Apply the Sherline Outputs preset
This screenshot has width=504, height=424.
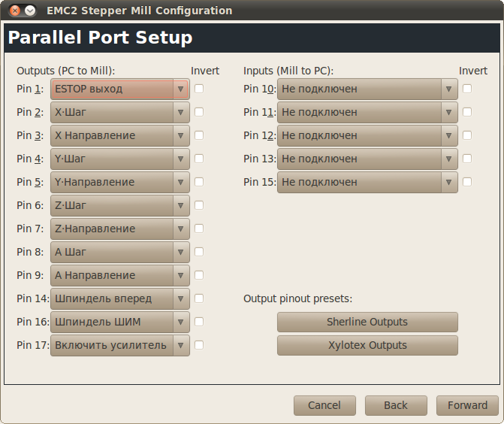(x=367, y=322)
